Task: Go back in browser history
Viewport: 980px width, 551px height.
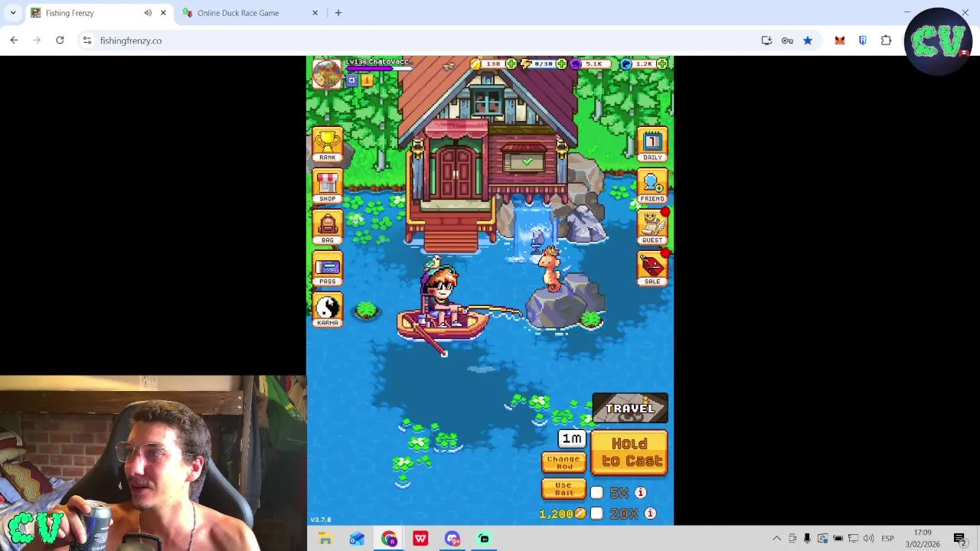Action: click(14, 41)
